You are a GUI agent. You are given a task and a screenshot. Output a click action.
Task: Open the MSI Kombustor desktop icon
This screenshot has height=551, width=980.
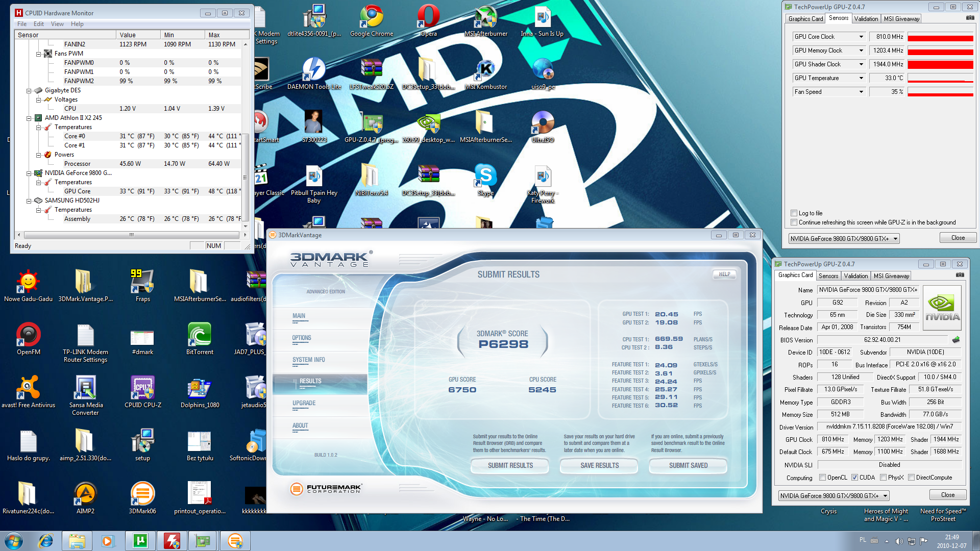(485, 72)
